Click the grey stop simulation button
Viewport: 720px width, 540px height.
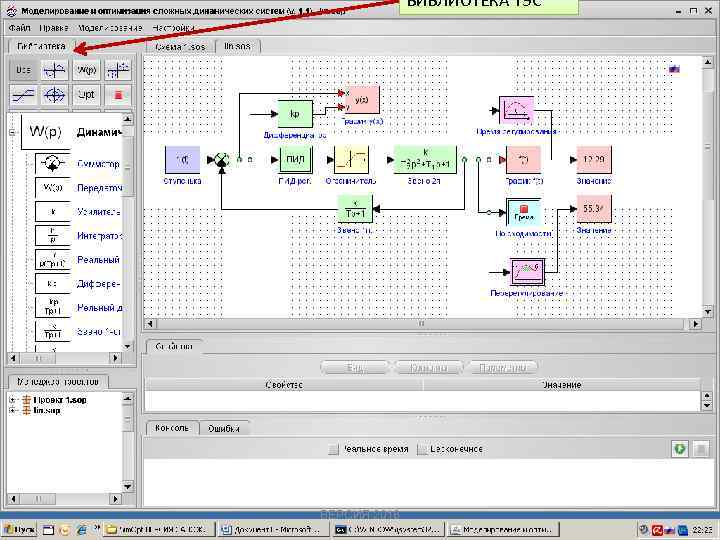(701, 449)
